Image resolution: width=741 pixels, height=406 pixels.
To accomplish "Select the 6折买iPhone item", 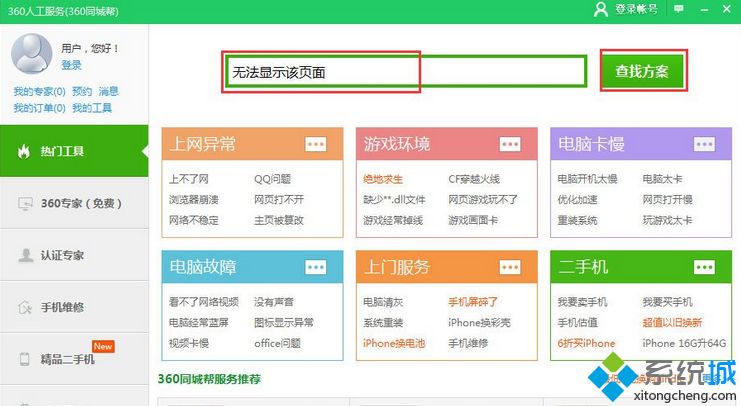I will [x=586, y=343].
